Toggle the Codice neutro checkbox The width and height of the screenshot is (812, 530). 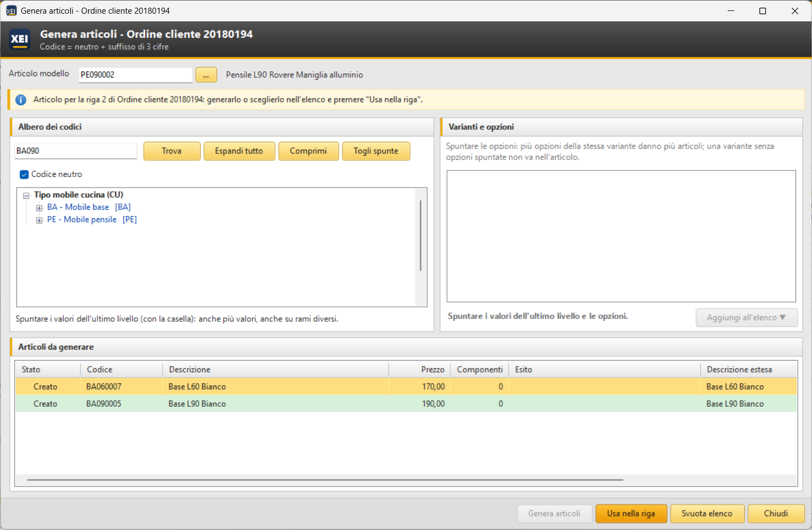click(x=24, y=174)
